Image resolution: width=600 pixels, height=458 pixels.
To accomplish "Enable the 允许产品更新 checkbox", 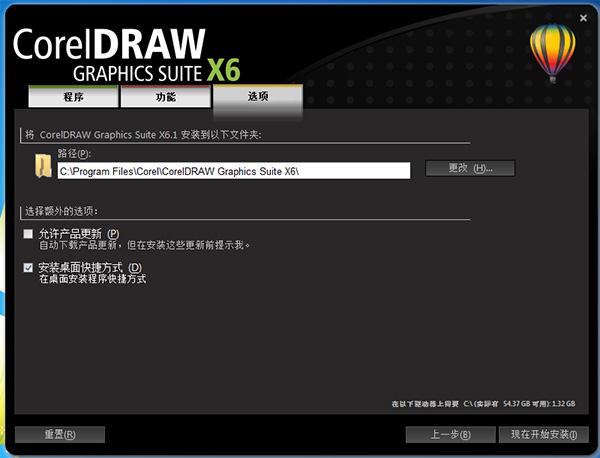I will coord(28,234).
